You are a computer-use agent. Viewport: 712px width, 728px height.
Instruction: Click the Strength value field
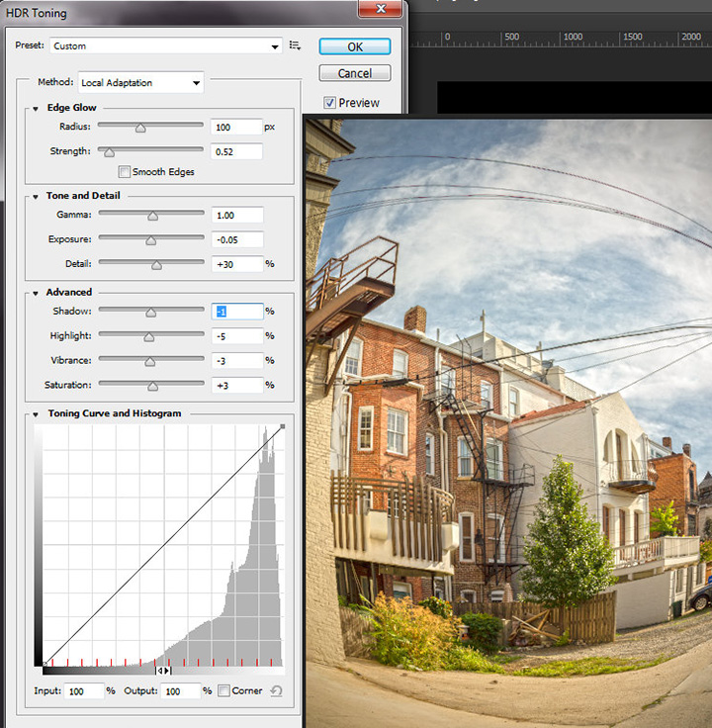tap(236, 151)
